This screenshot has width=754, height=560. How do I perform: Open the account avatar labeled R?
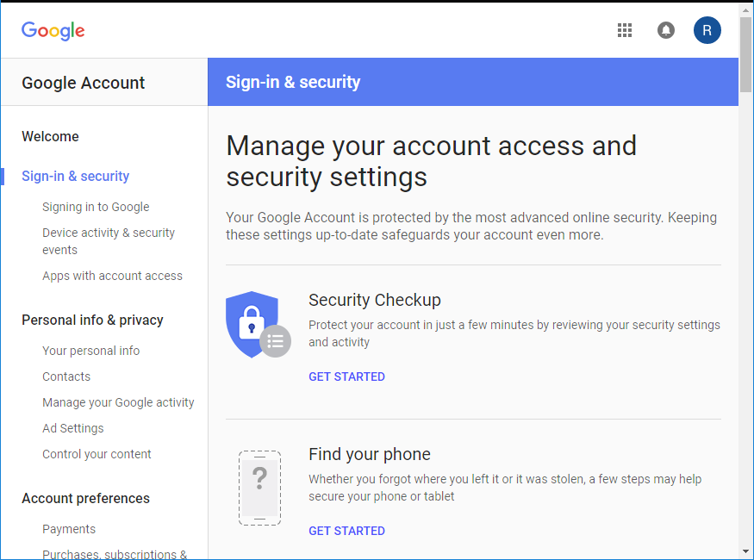pyautogui.click(x=707, y=30)
